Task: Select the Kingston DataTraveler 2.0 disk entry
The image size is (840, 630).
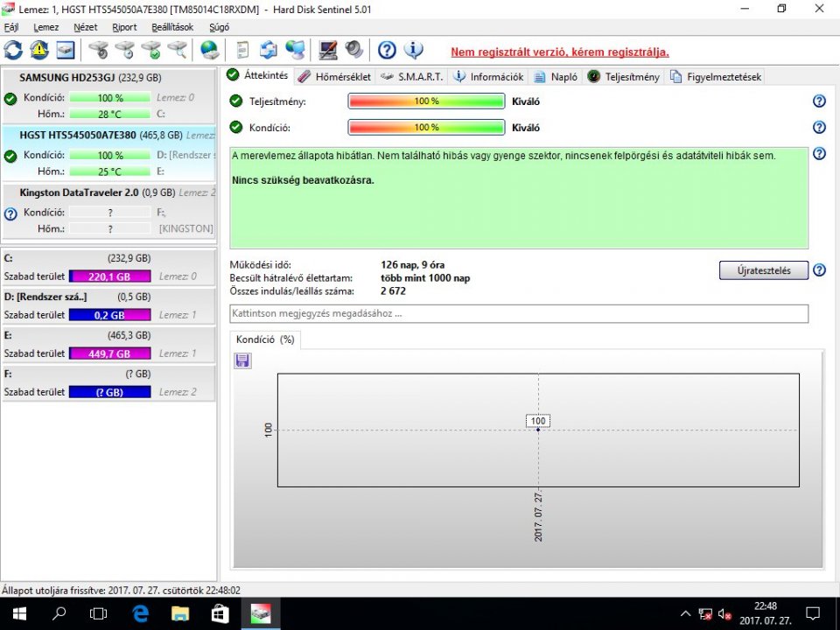Action: coord(108,210)
